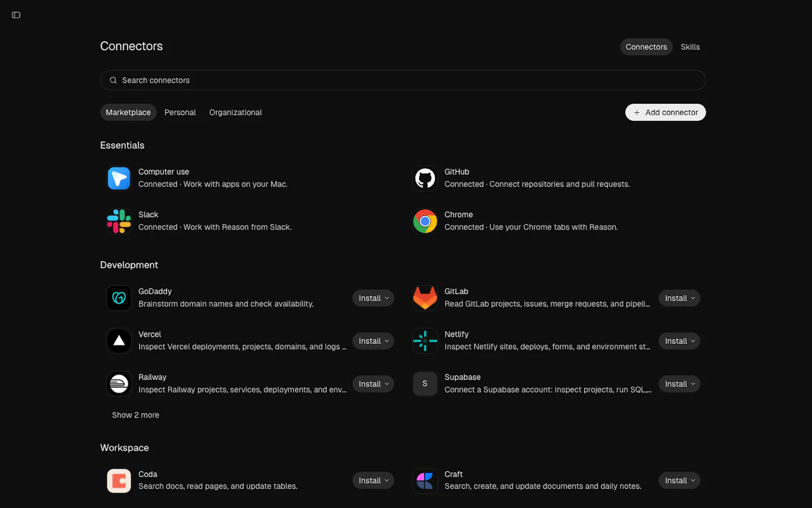Viewport: 812px width, 508px height.
Task: Open Install dropdown for Supabase
Action: click(679, 384)
